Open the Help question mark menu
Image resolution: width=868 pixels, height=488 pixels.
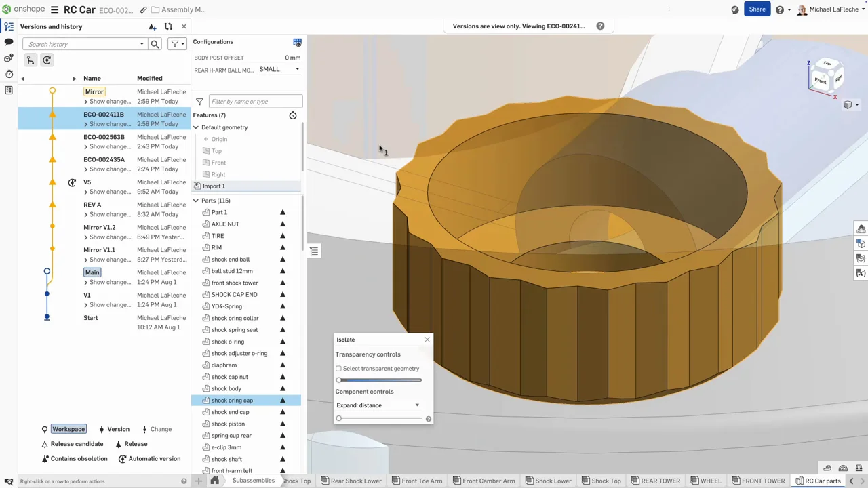click(x=780, y=9)
